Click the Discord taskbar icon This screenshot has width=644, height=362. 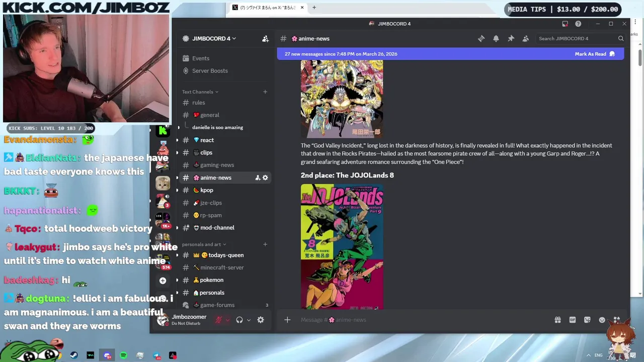pos(107,355)
